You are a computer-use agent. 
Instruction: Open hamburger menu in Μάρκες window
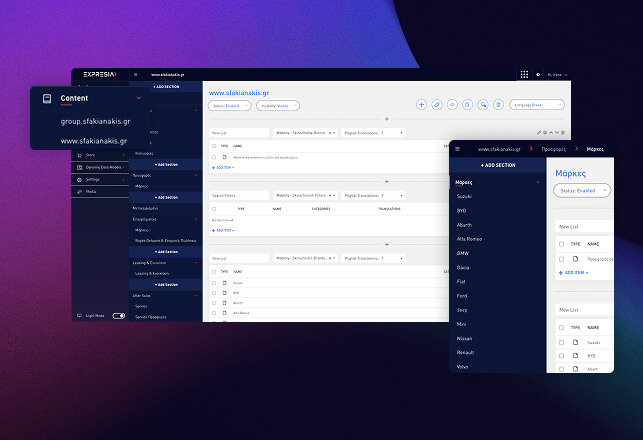458,148
